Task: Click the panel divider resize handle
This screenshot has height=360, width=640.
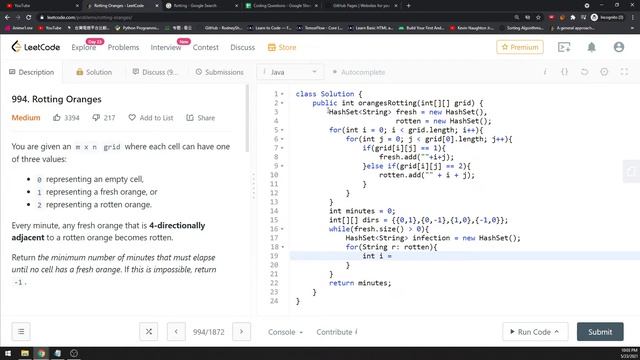Action: [x=253, y=186]
